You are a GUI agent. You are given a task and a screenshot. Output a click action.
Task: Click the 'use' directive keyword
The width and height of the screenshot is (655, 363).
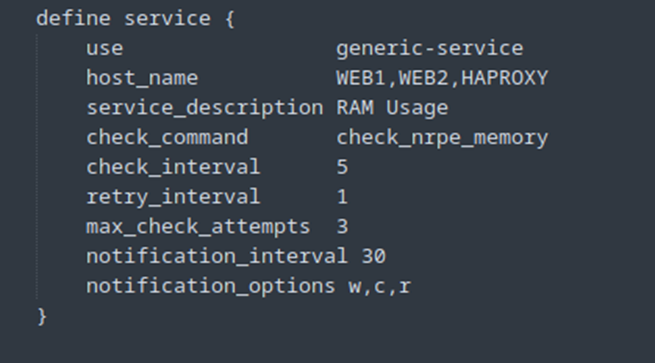pyautogui.click(x=104, y=48)
